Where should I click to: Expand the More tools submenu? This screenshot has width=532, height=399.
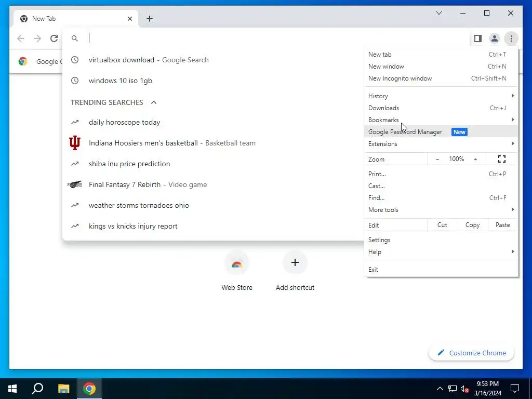click(x=441, y=210)
